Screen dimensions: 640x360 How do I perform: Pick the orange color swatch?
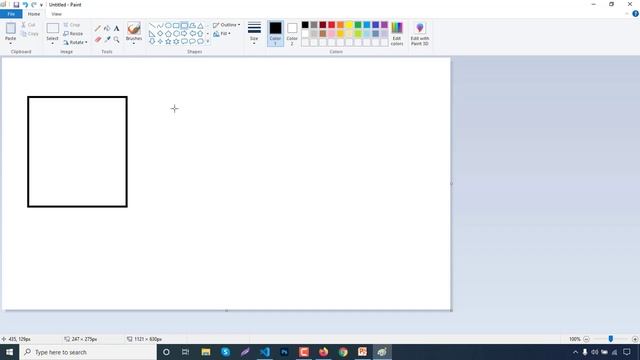pyautogui.click(x=340, y=25)
